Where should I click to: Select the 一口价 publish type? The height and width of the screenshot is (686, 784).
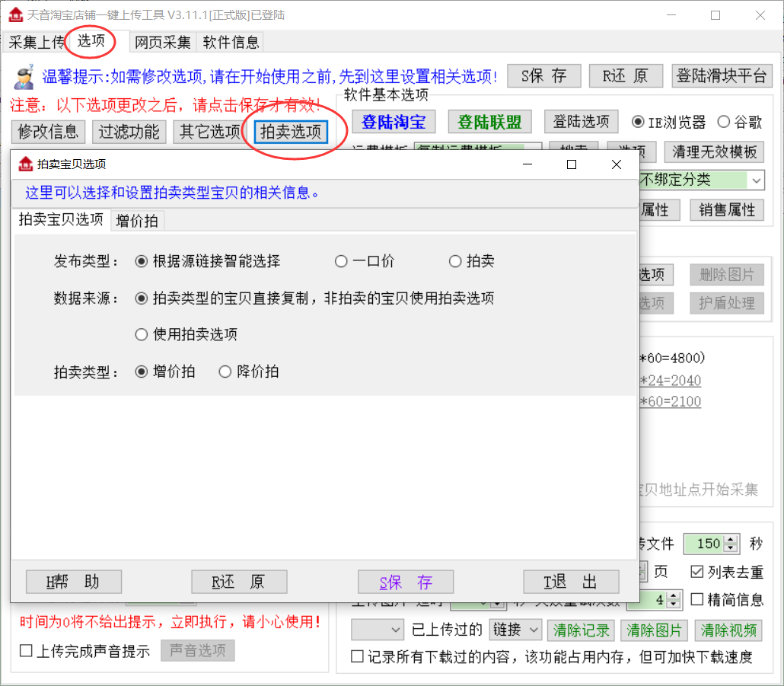pyautogui.click(x=341, y=262)
